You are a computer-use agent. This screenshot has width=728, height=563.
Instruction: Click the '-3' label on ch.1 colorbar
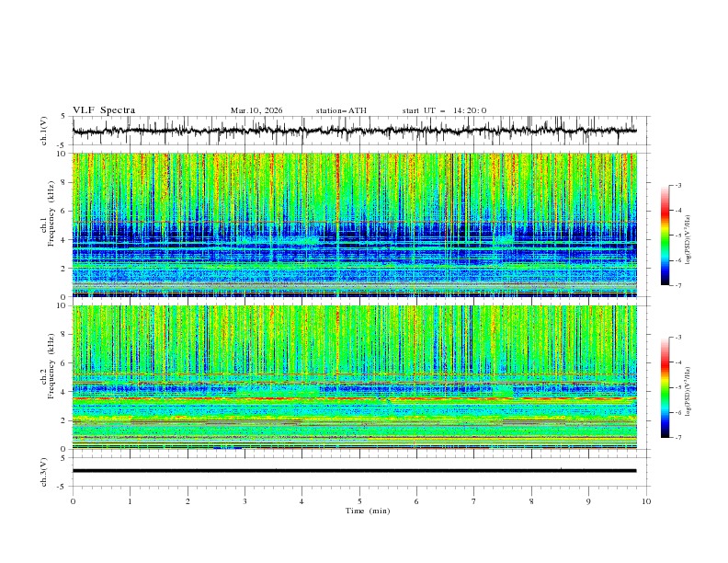coord(678,185)
